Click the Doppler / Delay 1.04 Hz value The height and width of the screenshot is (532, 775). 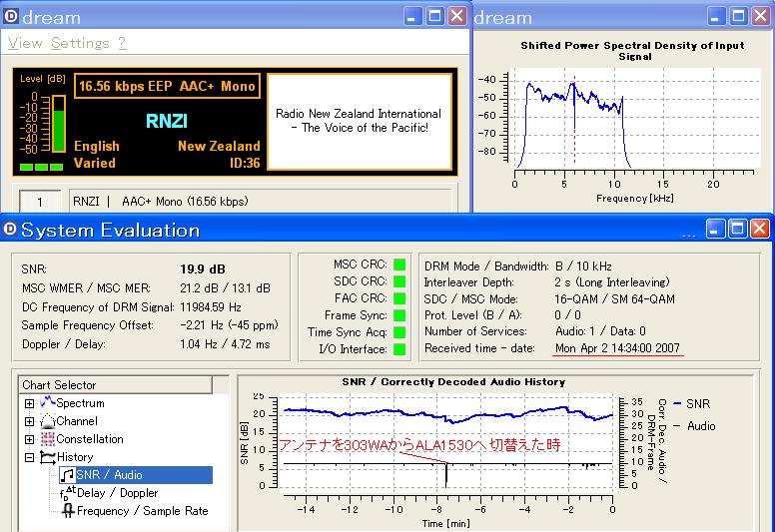tap(225, 344)
